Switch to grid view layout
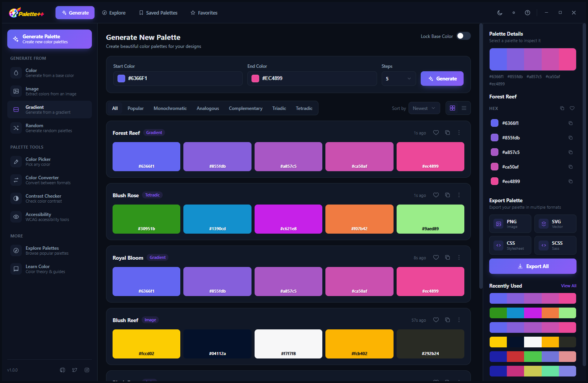The height and width of the screenshot is (383, 588). (452, 108)
